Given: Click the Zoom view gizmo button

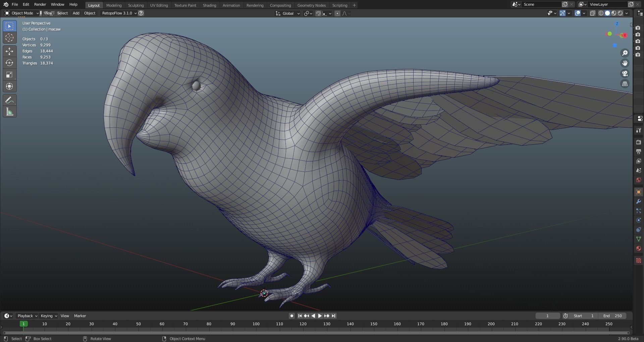Looking at the screenshot, I should click(625, 53).
